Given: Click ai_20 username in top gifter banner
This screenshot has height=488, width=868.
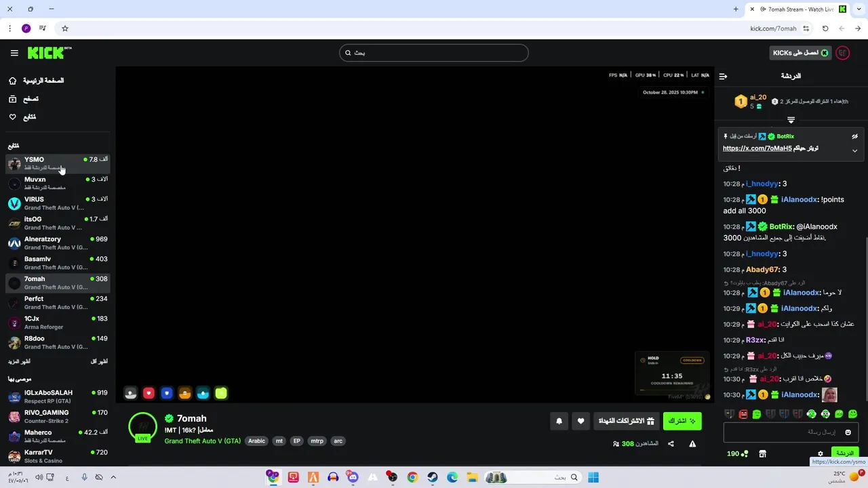Looking at the screenshot, I should (x=758, y=97).
